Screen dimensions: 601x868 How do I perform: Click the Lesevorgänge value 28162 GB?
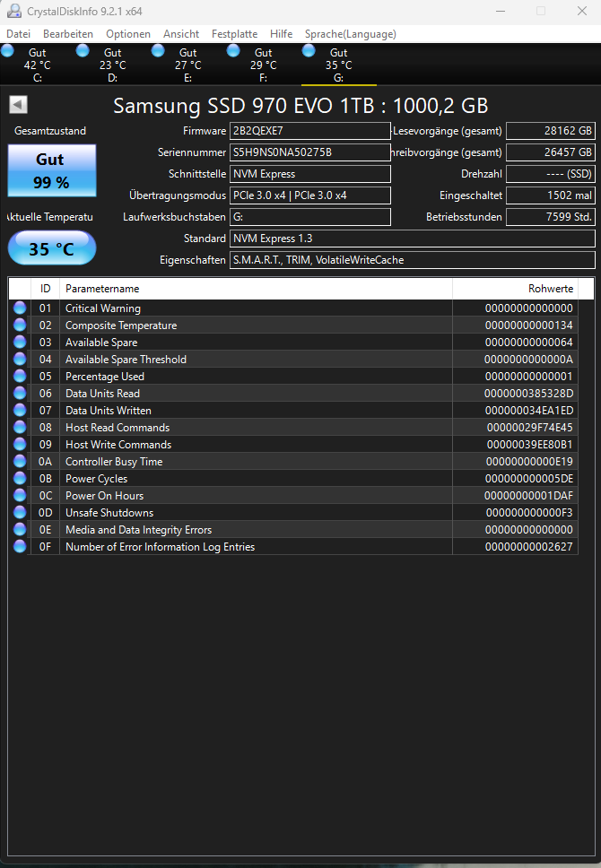[551, 131]
